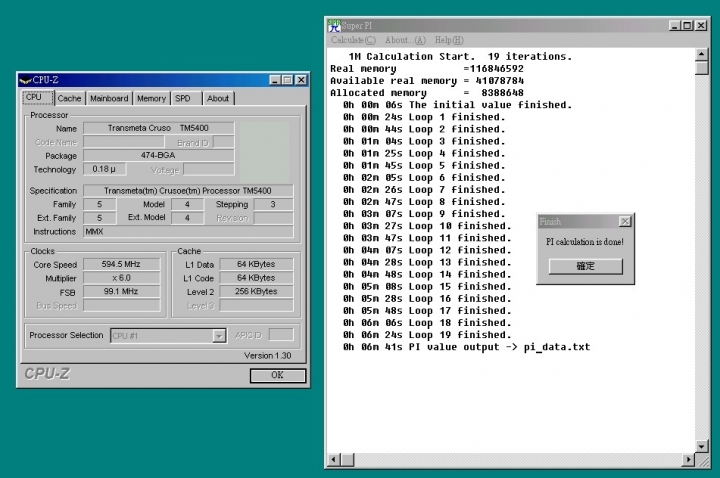Switch to the Cache tab in CPU-Z
Image resolution: width=720 pixels, height=478 pixels.
pos(69,98)
